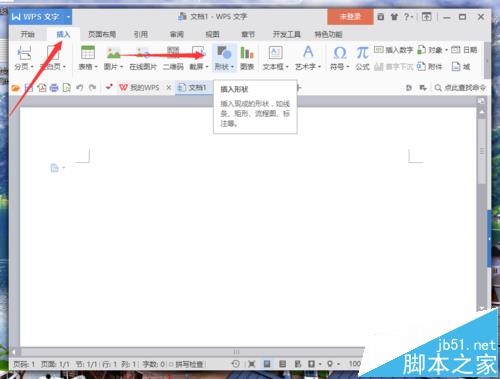Collapse the ribbon using the up-arrow box icon
500x379 pixels.
click(x=426, y=17)
